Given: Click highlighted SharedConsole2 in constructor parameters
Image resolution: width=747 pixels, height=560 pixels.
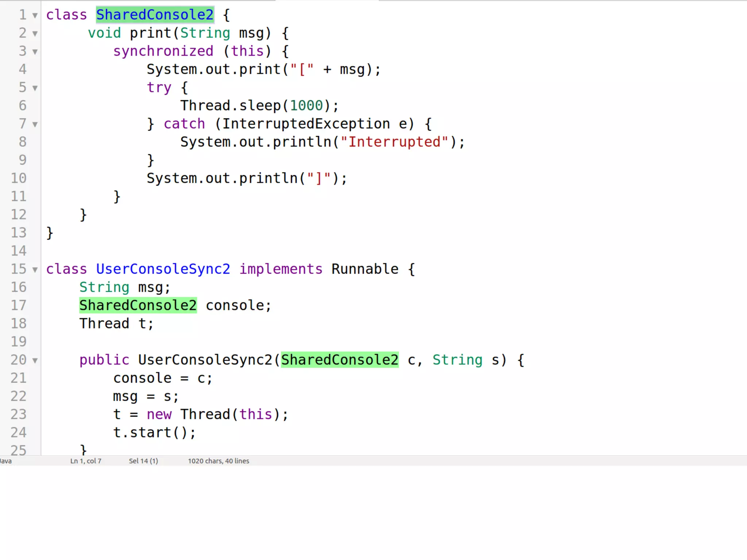Looking at the screenshot, I should (340, 360).
